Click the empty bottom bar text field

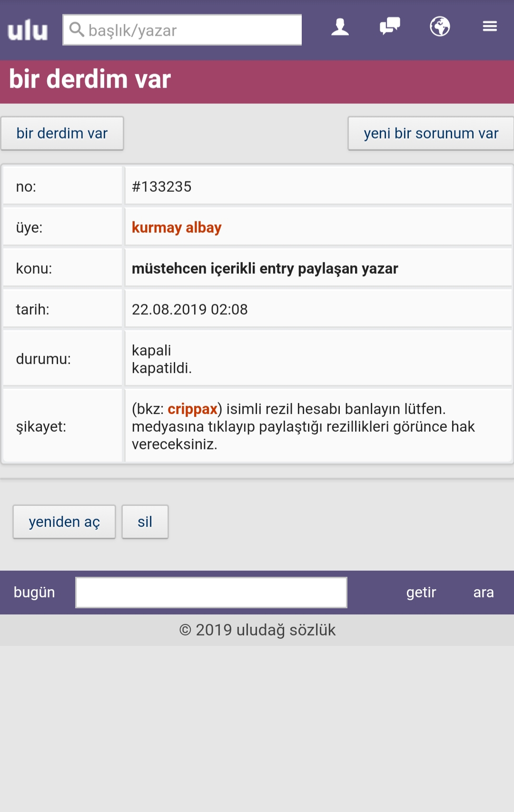point(211,593)
